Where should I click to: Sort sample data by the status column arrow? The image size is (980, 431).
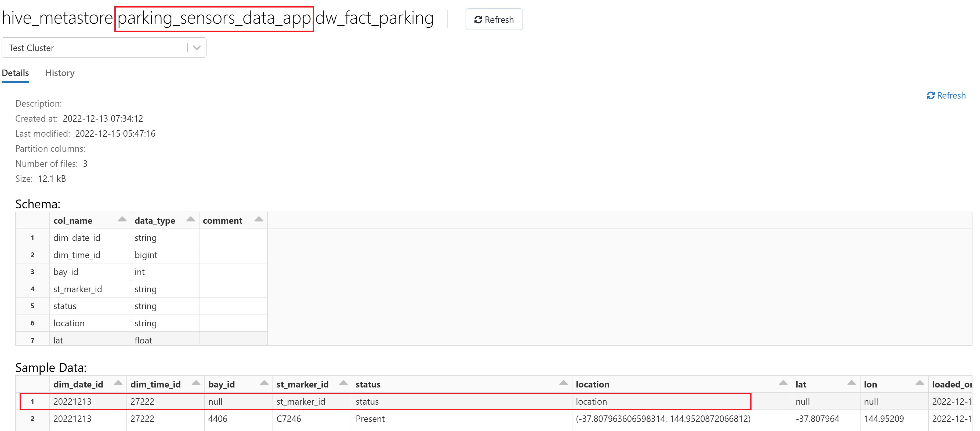(563, 383)
